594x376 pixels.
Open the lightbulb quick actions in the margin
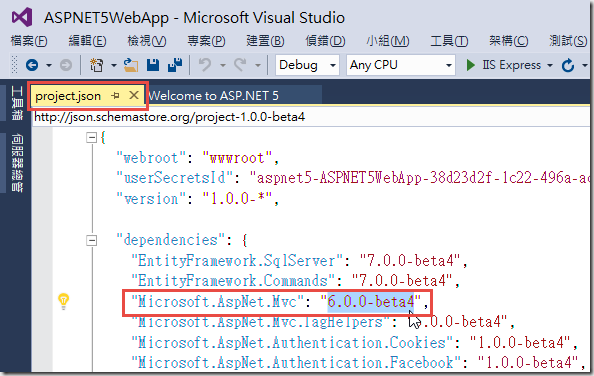(63, 301)
